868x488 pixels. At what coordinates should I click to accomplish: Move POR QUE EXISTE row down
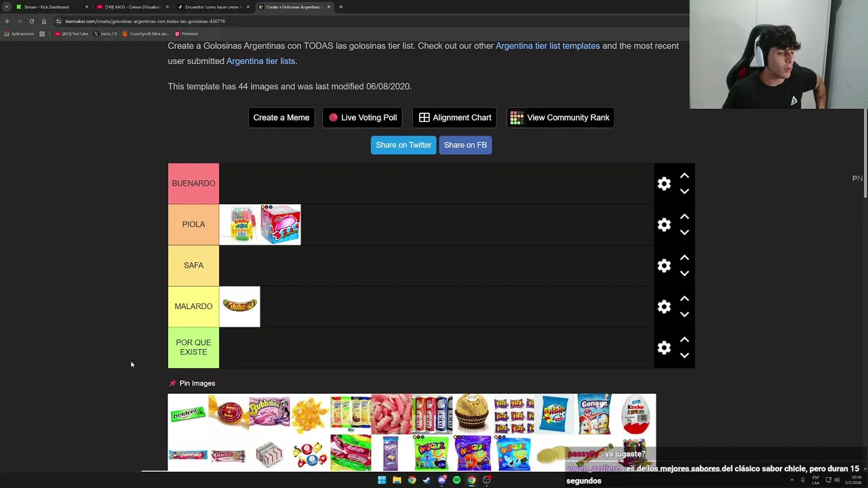684,355
